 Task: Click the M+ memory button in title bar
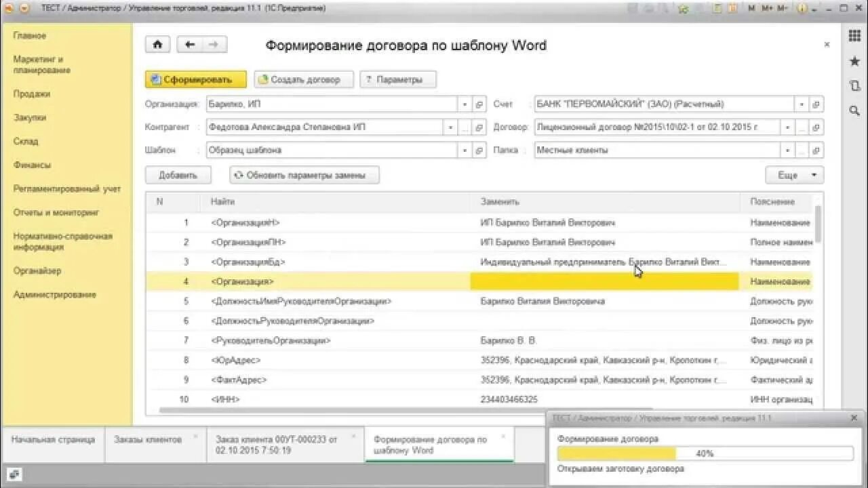(x=767, y=8)
